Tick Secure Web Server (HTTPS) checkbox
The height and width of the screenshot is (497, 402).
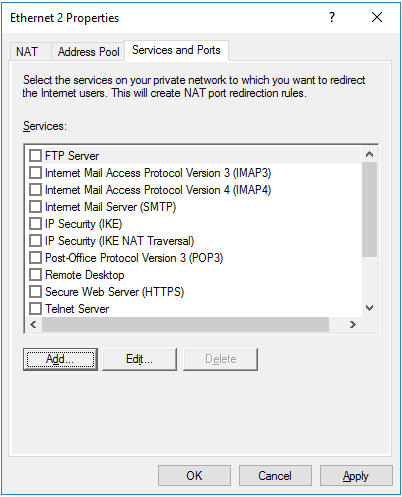pos(35,292)
